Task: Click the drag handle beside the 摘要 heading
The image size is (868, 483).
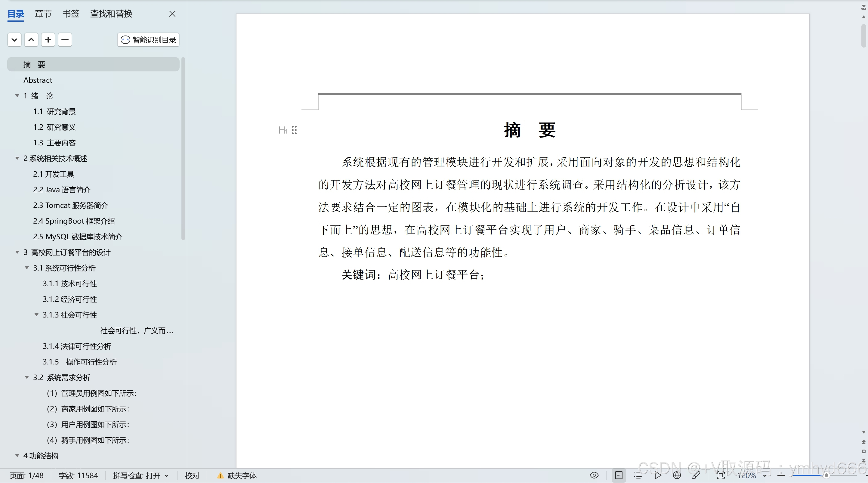Action: 294,130
